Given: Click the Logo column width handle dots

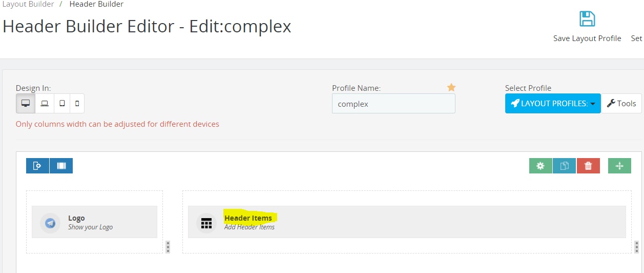Looking at the screenshot, I should 168,247.
